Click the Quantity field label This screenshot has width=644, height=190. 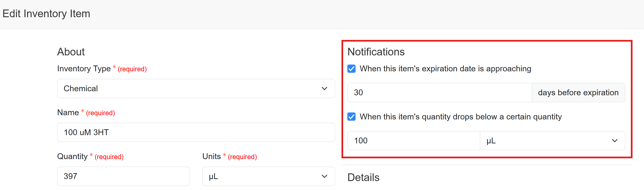click(x=72, y=156)
